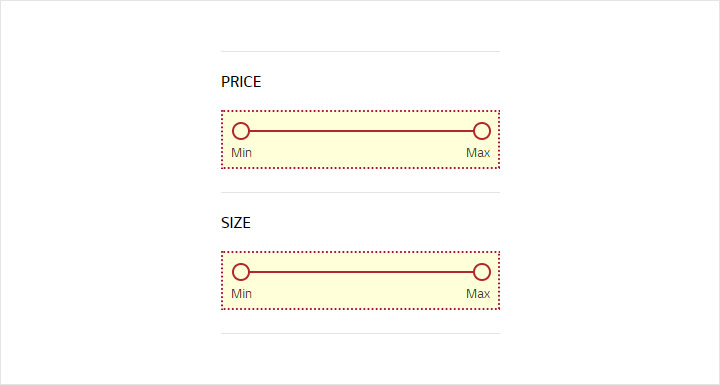Click the Max label under Size slider
The width and height of the screenshot is (720, 385).
[478, 294]
